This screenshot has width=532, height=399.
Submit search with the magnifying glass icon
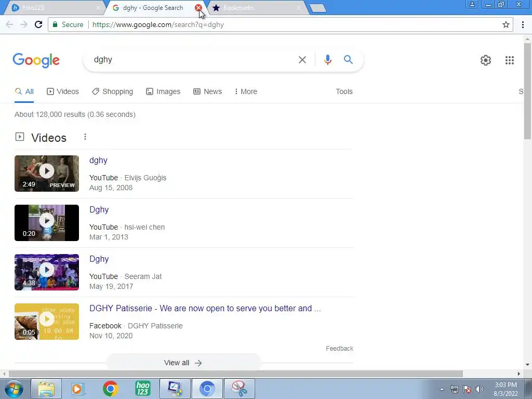click(349, 60)
